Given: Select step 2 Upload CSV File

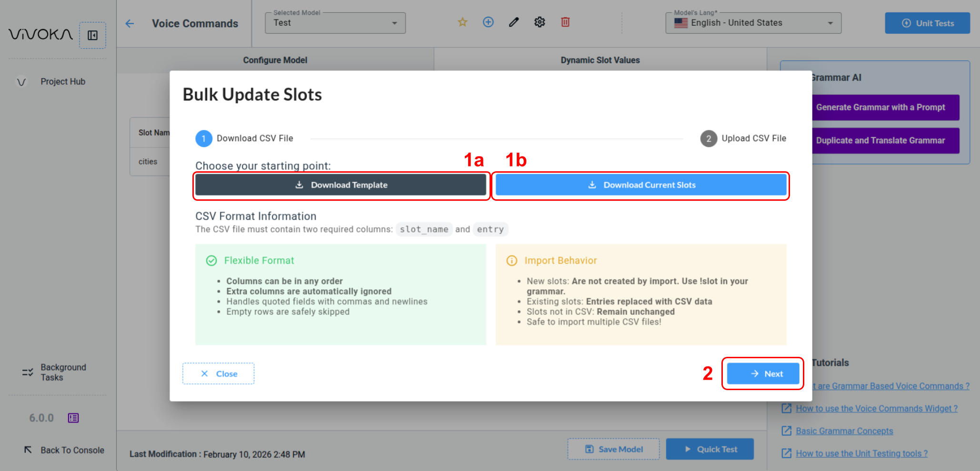Looking at the screenshot, I should point(743,138).
